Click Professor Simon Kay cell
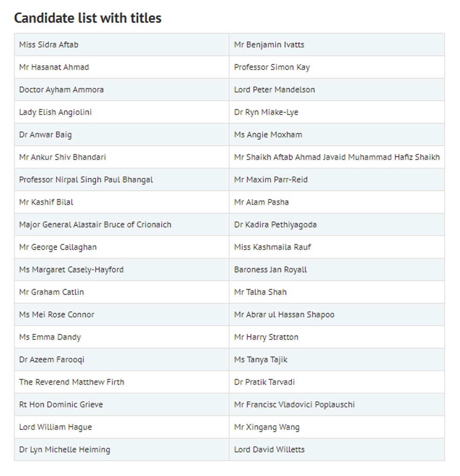This screenshot has height=476, width=460. pos(272,67)
